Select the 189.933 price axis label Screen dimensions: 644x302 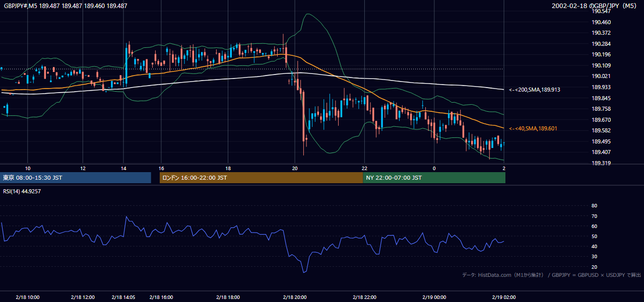coord(601,87)
